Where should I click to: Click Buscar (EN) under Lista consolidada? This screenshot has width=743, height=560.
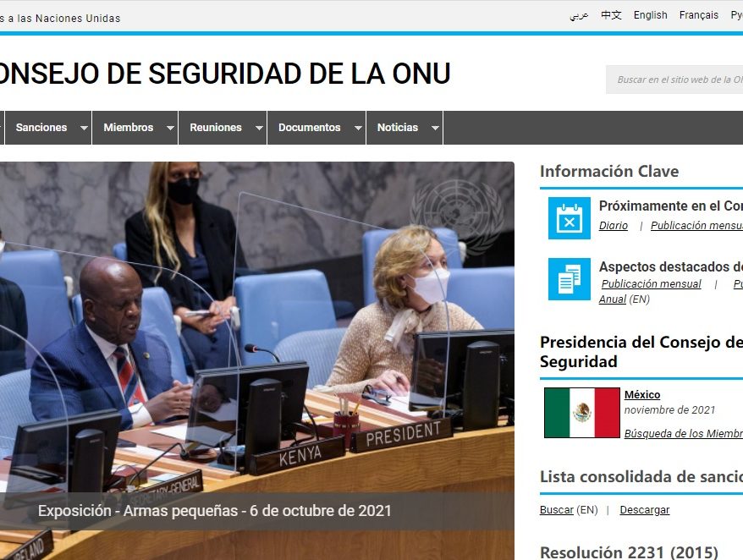(x=556, y=510)
